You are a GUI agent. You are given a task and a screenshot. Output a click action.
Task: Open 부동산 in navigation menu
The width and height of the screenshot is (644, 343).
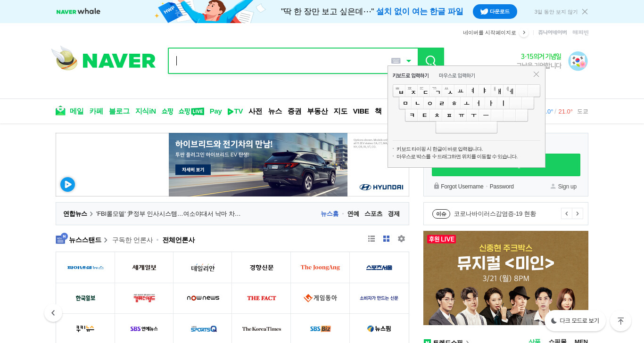318,111
